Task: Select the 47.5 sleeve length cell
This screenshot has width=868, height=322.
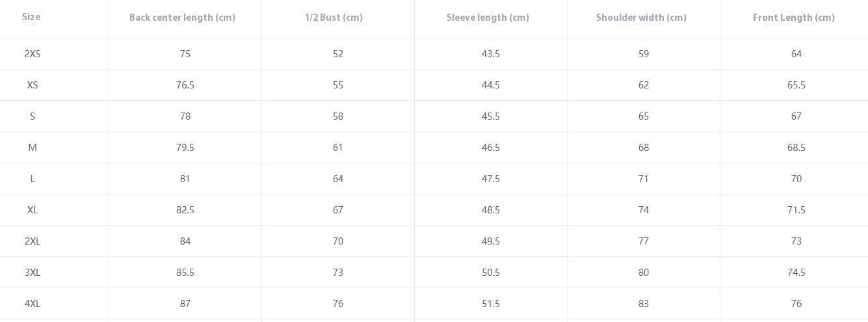Action: coord(491,179)
